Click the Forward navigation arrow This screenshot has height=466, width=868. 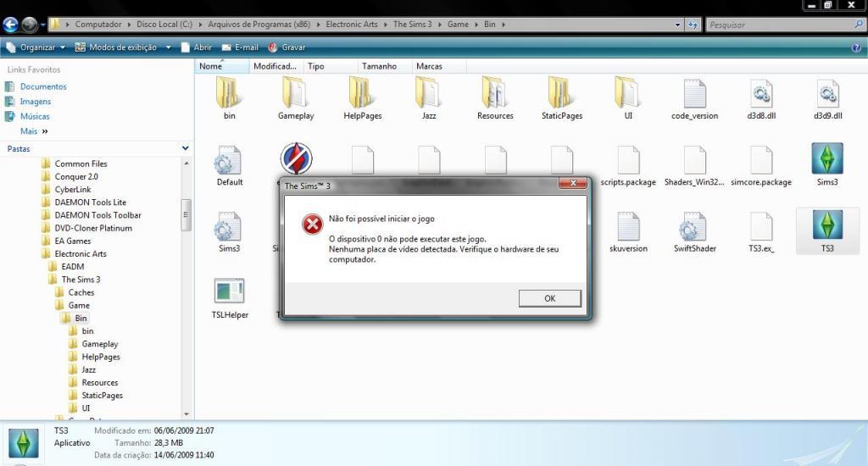click(30, 25)
